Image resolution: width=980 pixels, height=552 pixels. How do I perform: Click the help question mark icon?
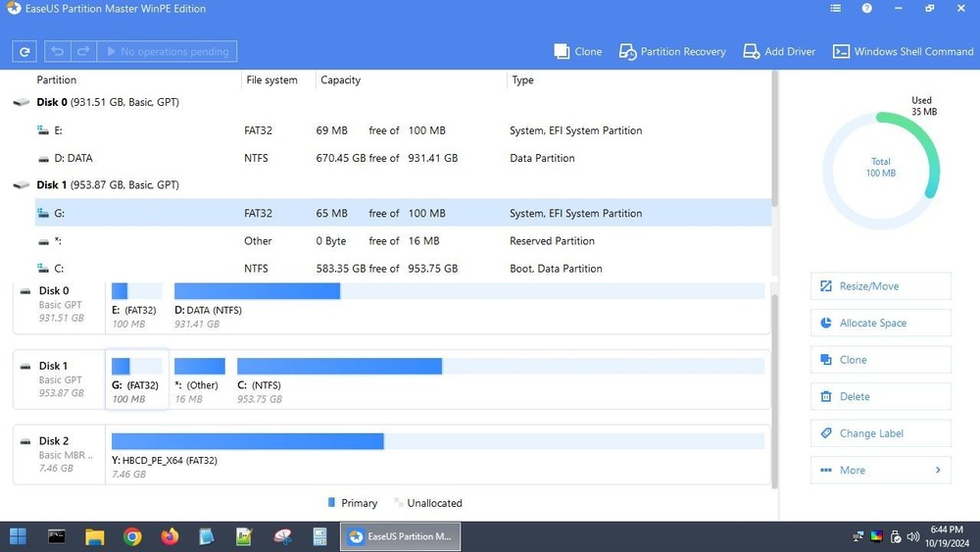click(x=867, y=8)
